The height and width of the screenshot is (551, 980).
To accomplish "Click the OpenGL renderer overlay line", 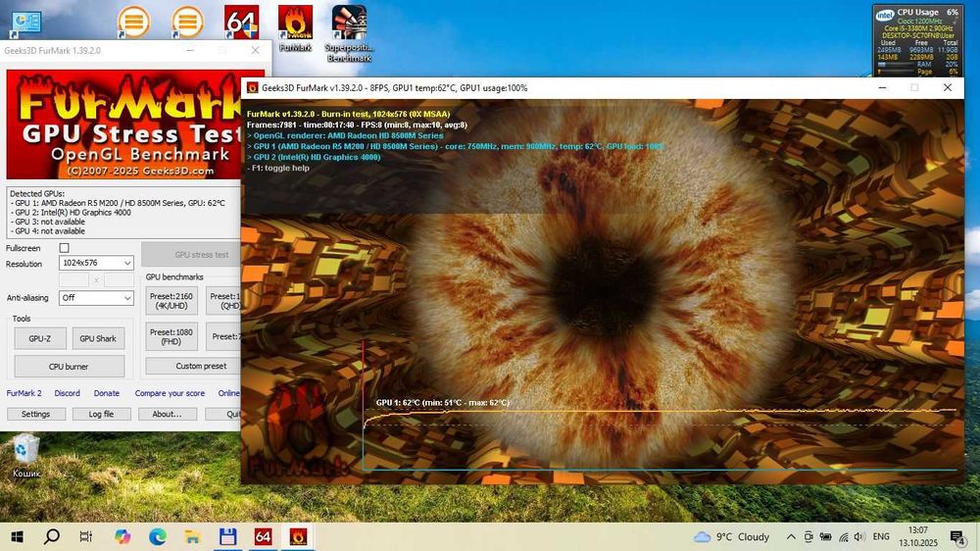I will pos(345,135).
